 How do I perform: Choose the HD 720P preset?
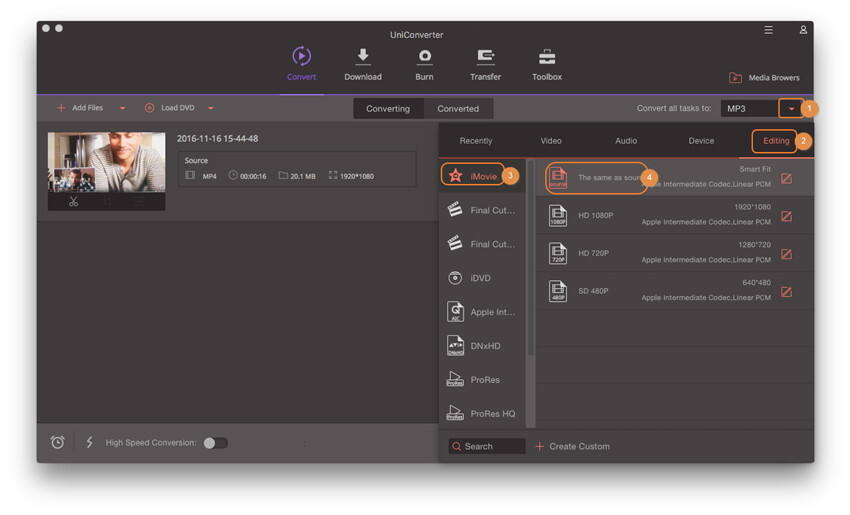pyautogui.click(x=674, y=253)
